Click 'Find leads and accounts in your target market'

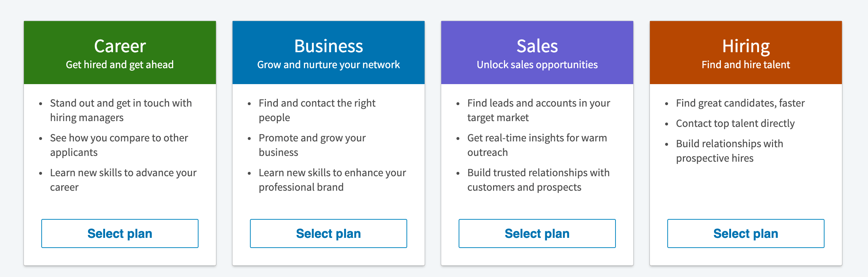[539, 110]
